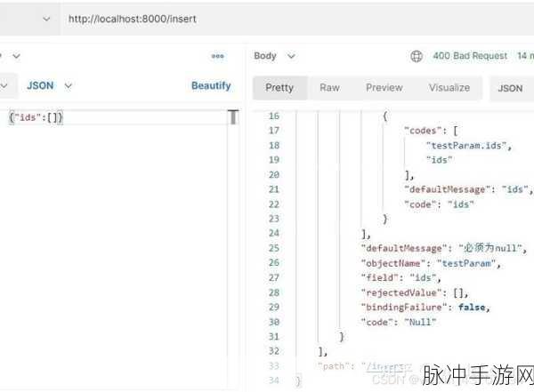Select response line number 25

[274, 248]
